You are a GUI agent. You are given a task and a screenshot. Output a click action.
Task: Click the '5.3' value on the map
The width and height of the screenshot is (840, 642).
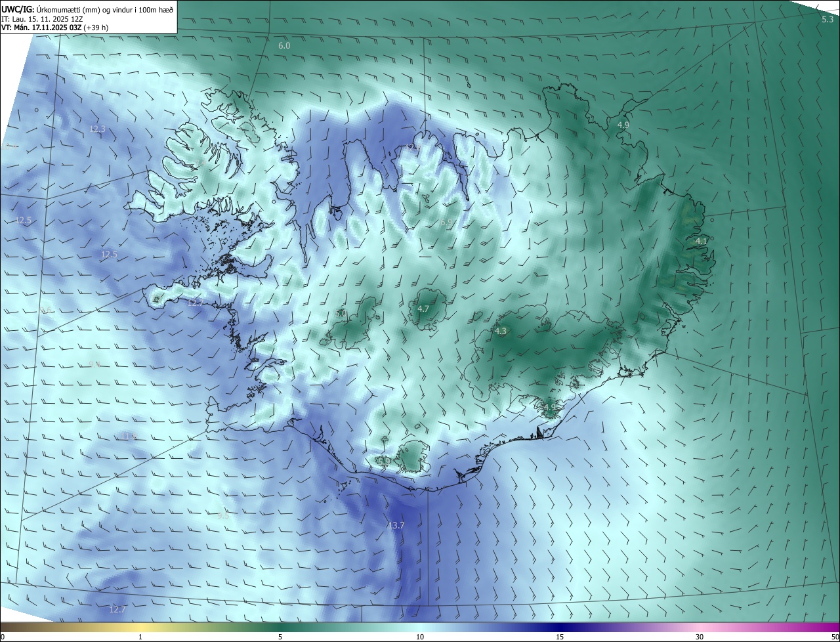click(x=828, y=20)
